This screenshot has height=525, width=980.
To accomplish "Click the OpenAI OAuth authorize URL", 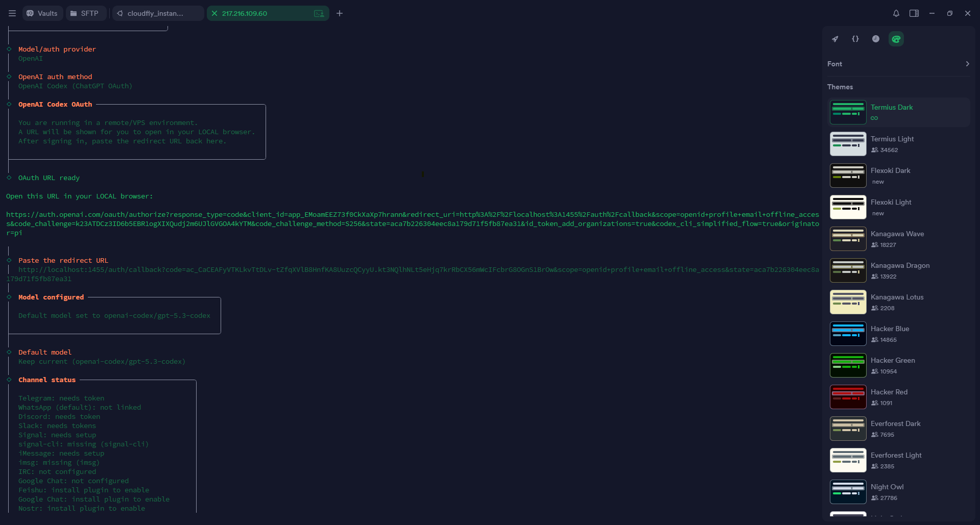I will [x=412, y=223].
